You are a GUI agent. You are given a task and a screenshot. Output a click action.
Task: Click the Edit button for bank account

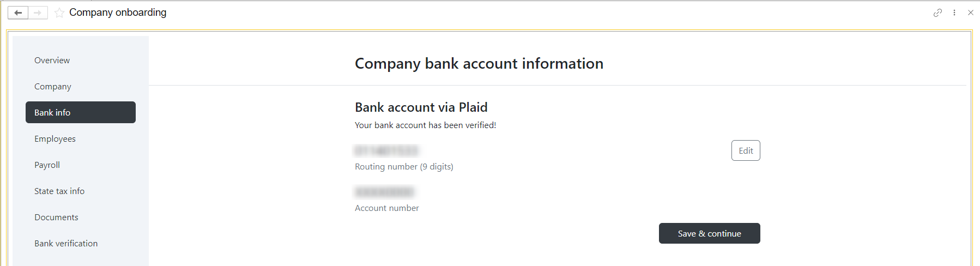[x=746, y=150]
